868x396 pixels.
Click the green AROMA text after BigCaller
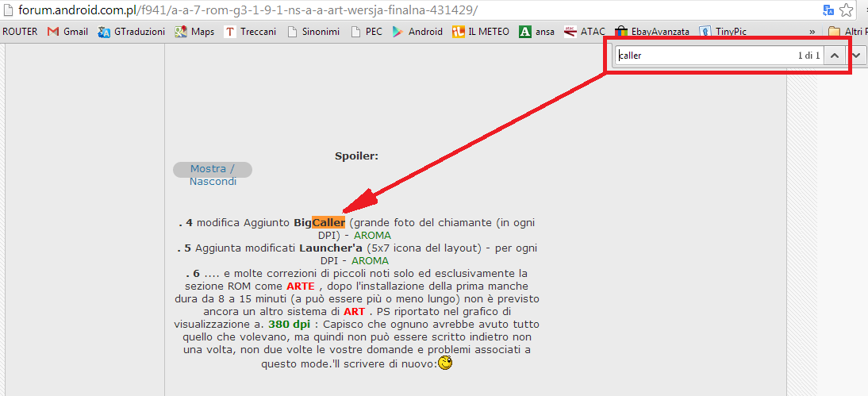point(373,236)
